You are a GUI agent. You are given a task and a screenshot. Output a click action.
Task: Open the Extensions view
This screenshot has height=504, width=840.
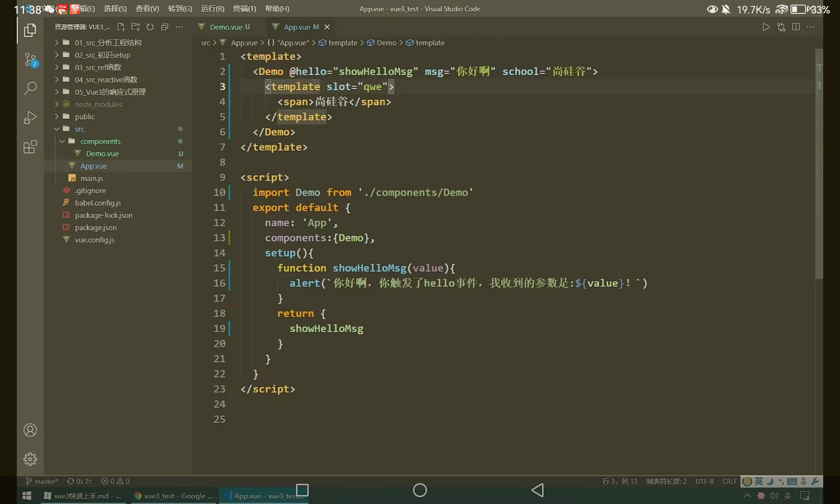tap(30, 147)
